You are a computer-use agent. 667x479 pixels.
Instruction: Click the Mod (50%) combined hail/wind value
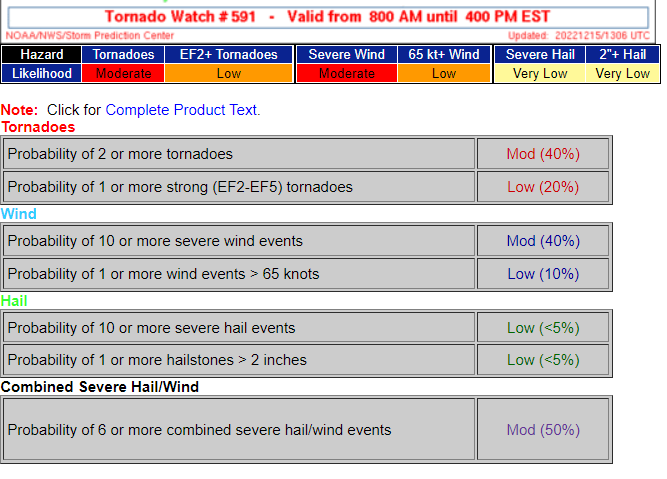(543, 429)
